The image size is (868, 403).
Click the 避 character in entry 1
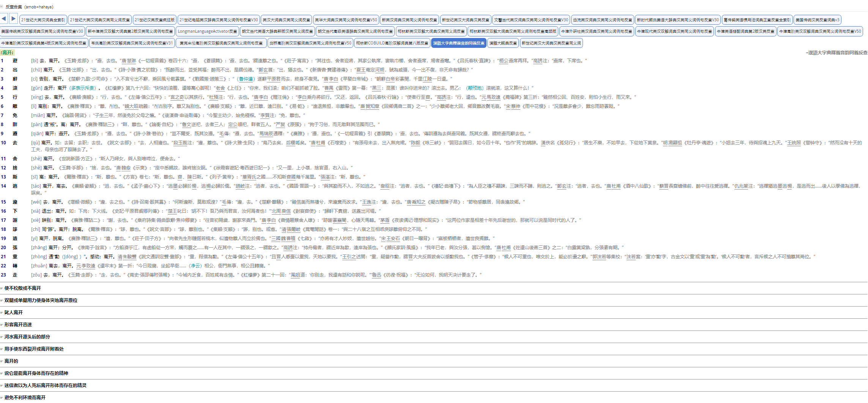[x=15, y=61]
